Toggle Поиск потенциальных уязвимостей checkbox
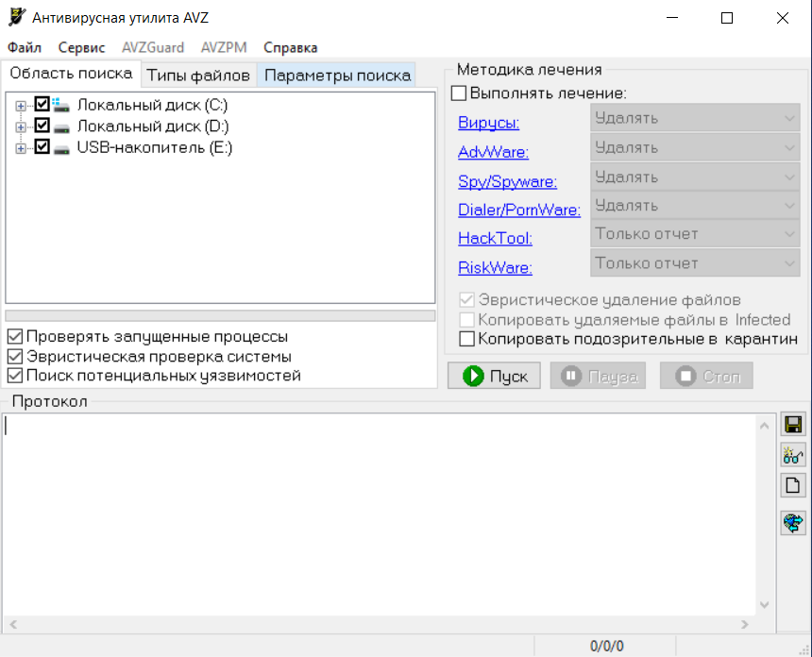The image size is (812, 657). (15, 376)
